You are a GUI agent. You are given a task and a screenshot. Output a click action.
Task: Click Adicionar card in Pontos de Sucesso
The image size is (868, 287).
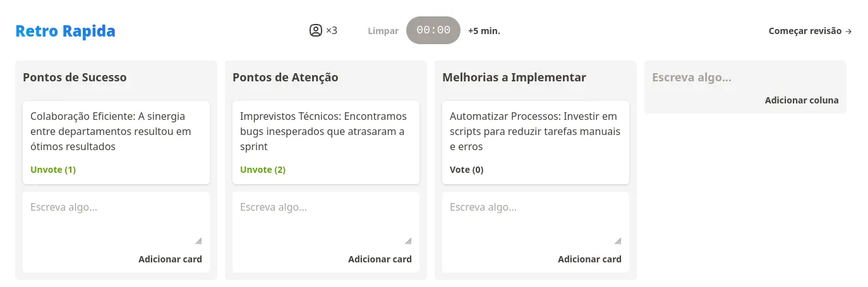170,259
